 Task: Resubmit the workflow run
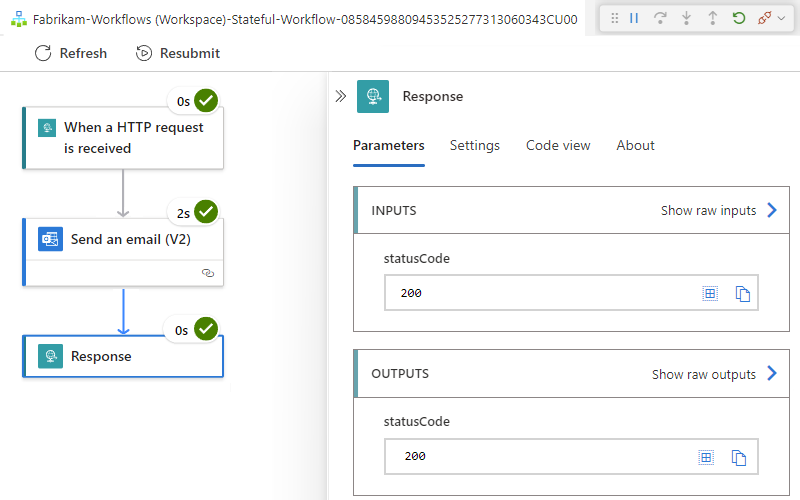[178, 53]
